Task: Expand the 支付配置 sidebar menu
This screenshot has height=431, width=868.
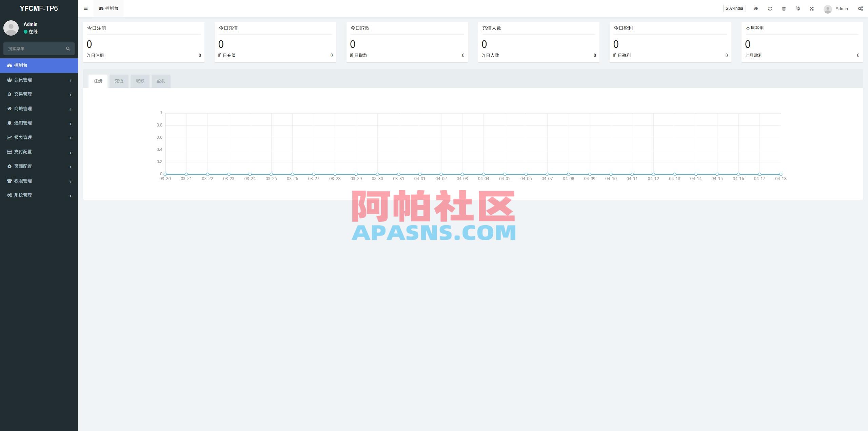Action: 23,152
